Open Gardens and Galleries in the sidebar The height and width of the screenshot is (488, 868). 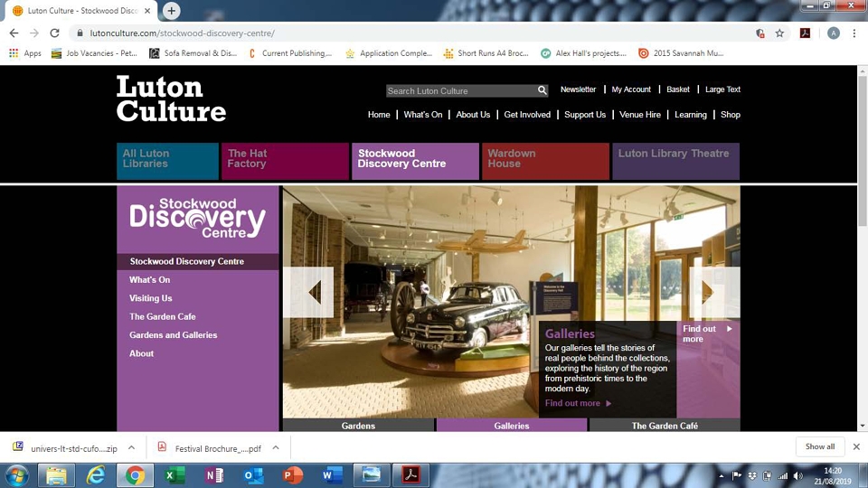173,334
